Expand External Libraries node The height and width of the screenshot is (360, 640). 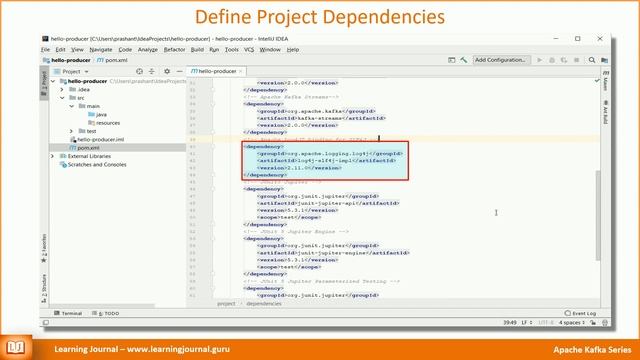pos(52,156)
